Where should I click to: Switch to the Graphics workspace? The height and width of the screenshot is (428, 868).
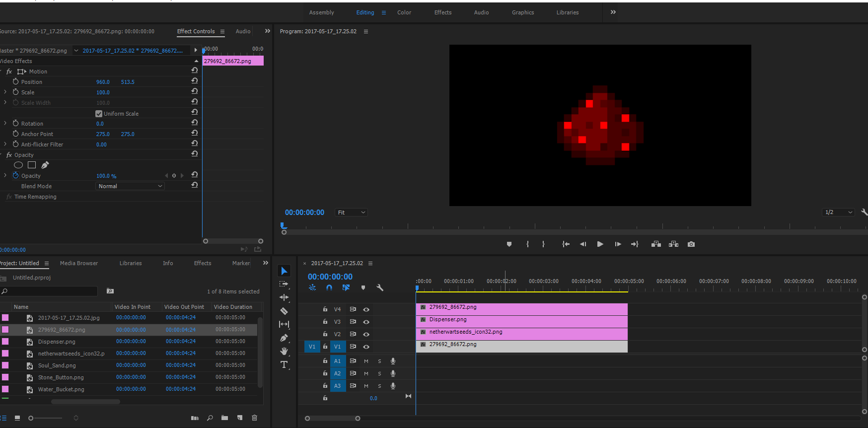point(523,12)
